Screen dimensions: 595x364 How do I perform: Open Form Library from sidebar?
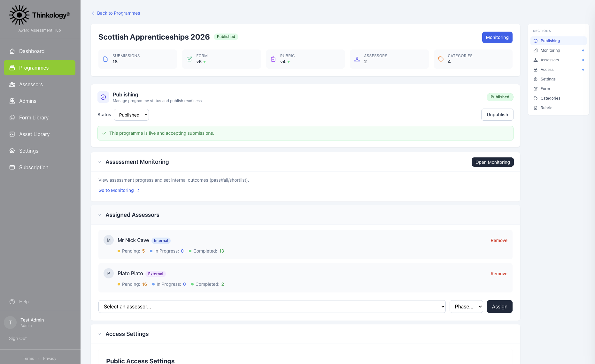pos(40,118)
